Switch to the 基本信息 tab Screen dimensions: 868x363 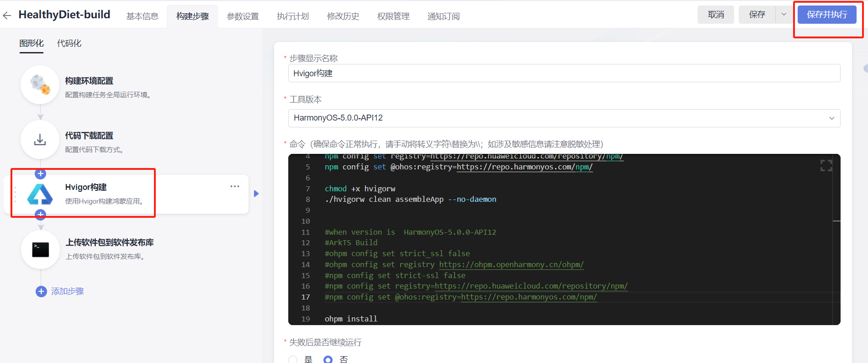[x=143, y=16]
